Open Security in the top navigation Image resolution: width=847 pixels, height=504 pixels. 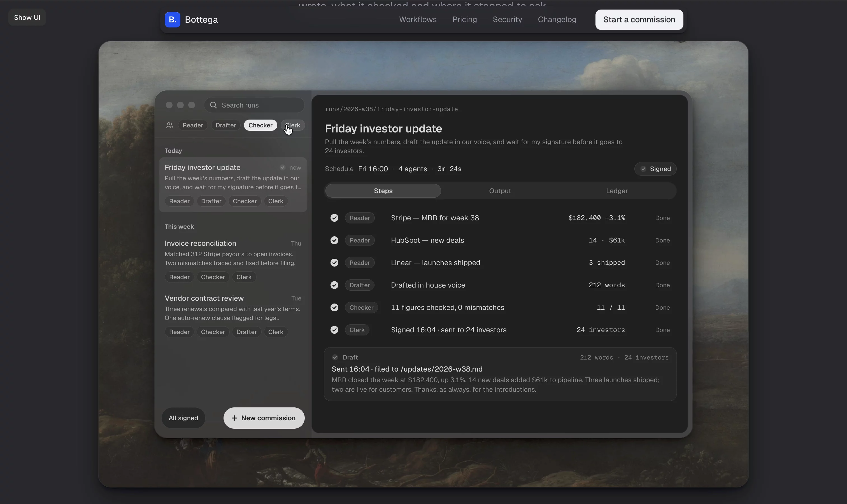click(507, 20)
